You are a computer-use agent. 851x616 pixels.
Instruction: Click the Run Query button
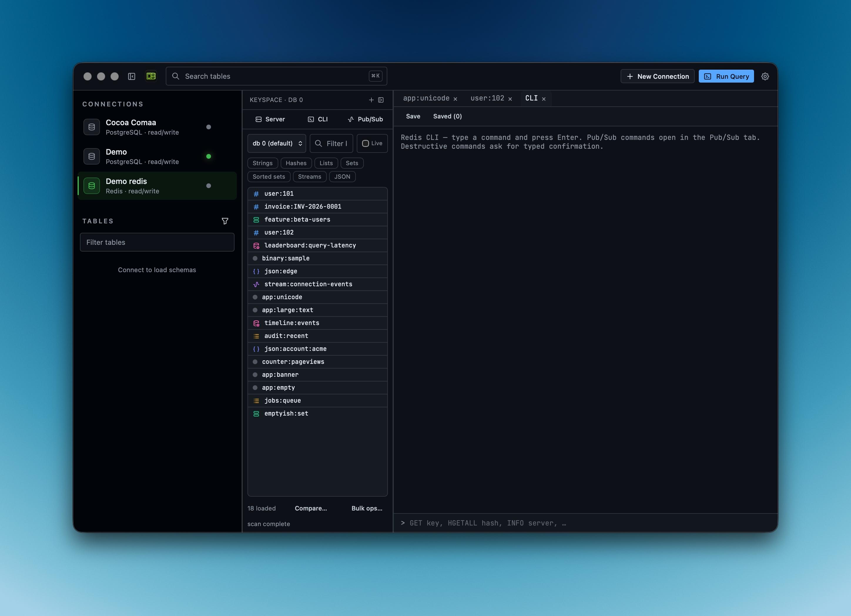(726, 76)
